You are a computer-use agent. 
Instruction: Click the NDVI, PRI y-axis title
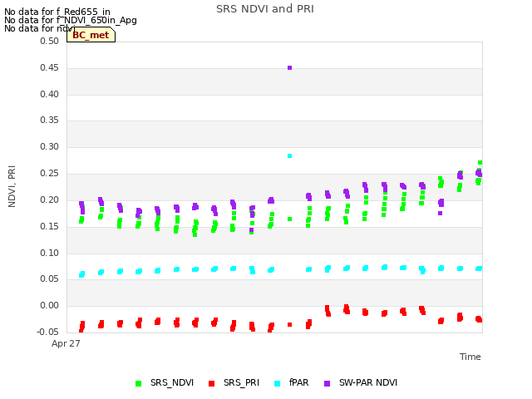point(12,186)
